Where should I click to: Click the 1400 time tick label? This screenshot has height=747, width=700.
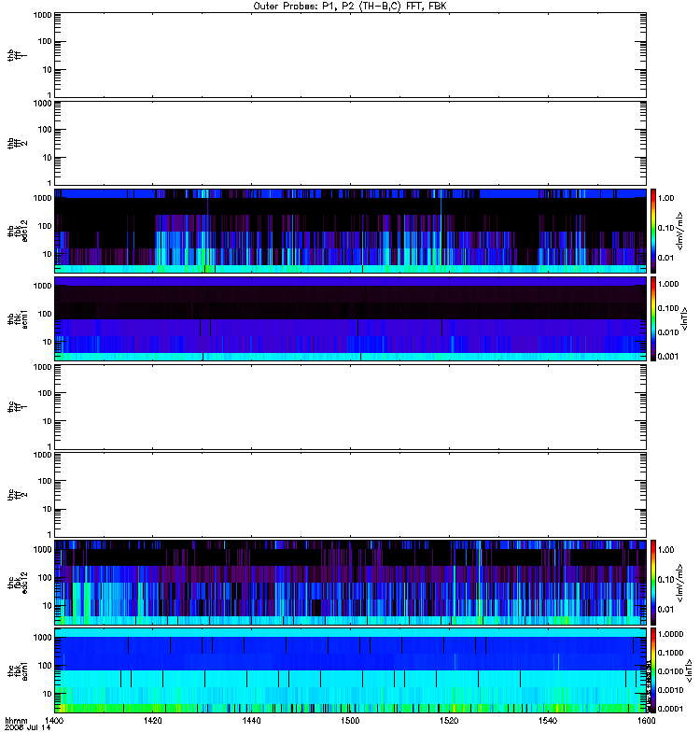[x=54, y=721]
